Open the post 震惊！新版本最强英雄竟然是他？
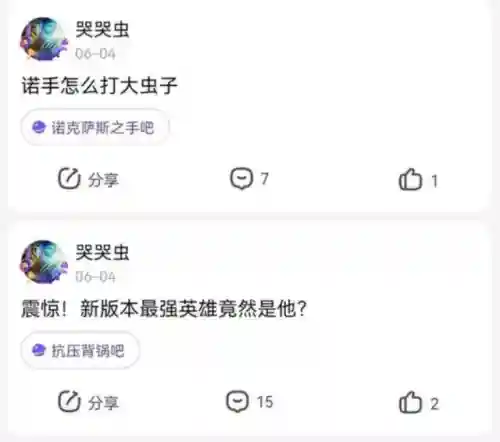Screen dimensions: 500x442 (x=164, y=309)
